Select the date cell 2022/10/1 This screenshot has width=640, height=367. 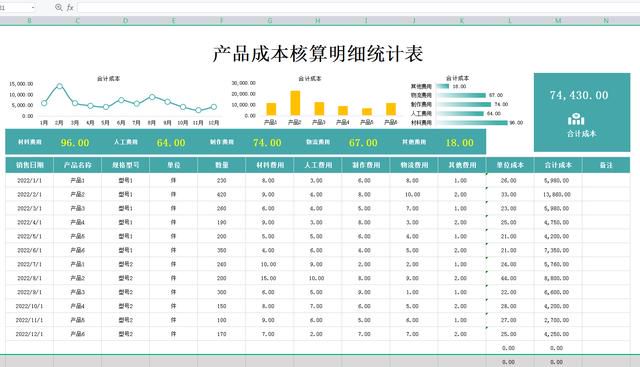click(29, 306)
